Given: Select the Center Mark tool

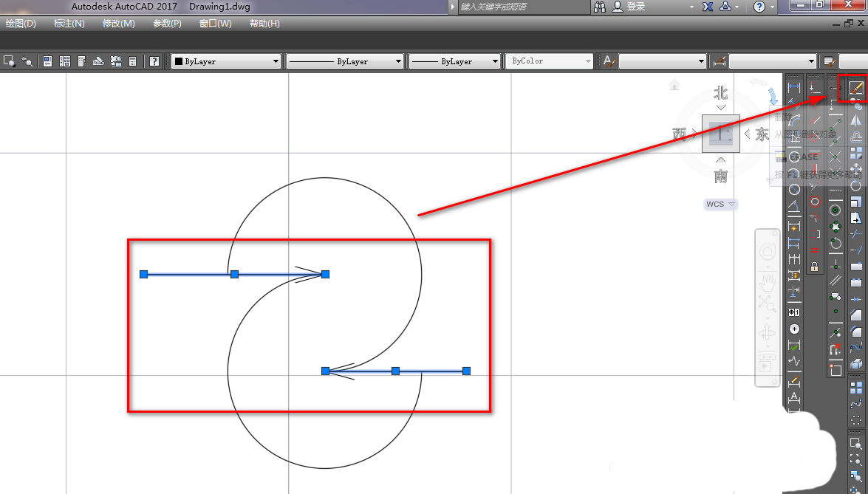Looking at the screenshot, I should (x=794, y=329).
